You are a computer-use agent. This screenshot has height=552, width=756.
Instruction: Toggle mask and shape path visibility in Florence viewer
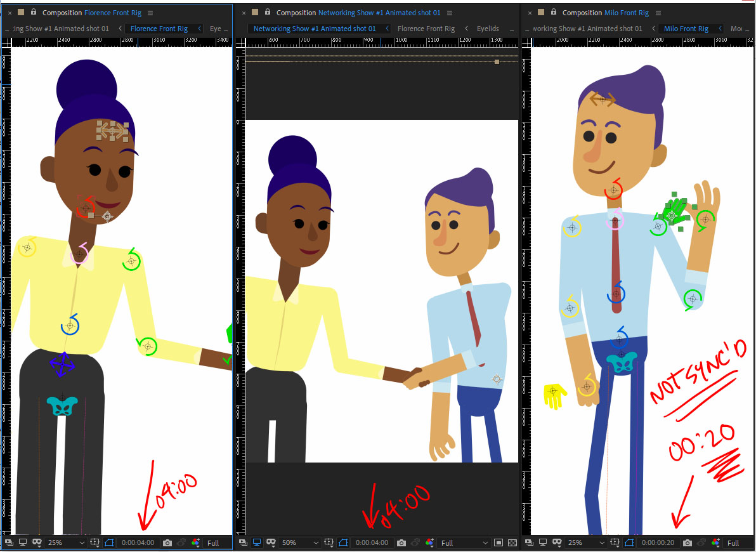coord(109,543)
